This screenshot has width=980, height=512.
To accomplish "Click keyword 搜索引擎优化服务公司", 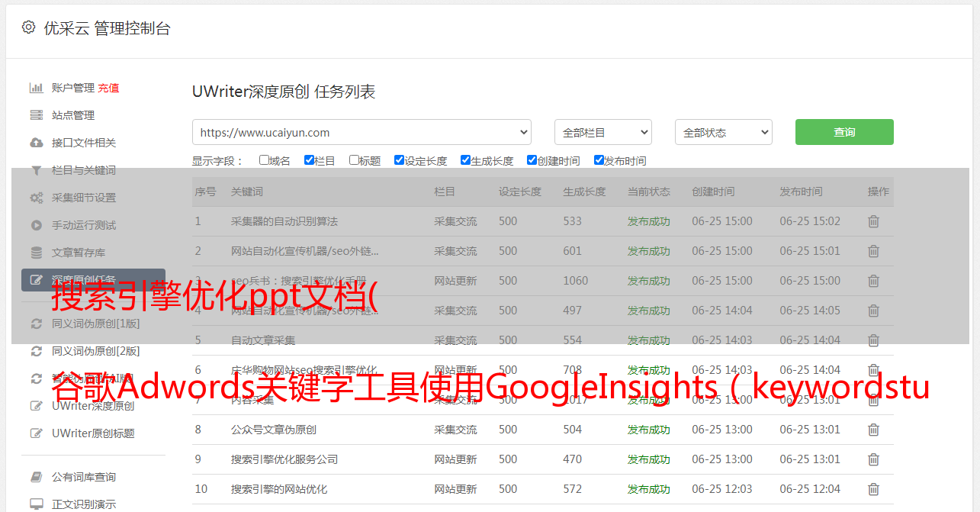I will click(x=284, y=459).
